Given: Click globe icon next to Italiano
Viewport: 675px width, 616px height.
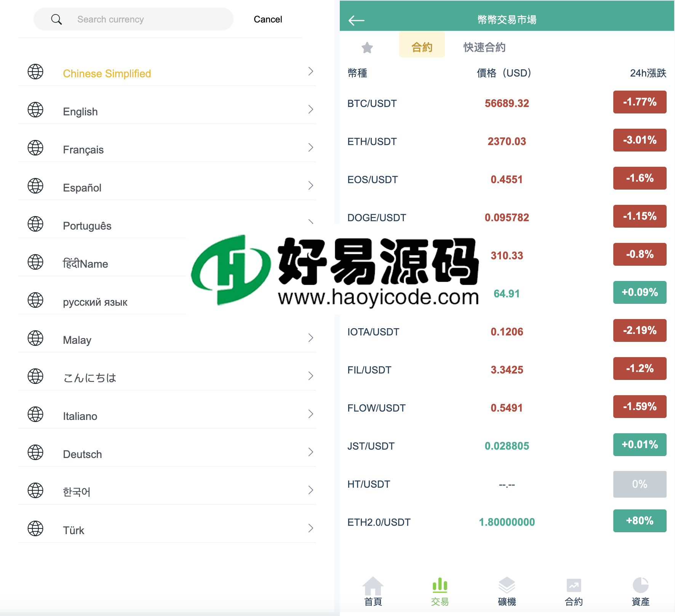Looking at the screenshot, I should point(35,414).
